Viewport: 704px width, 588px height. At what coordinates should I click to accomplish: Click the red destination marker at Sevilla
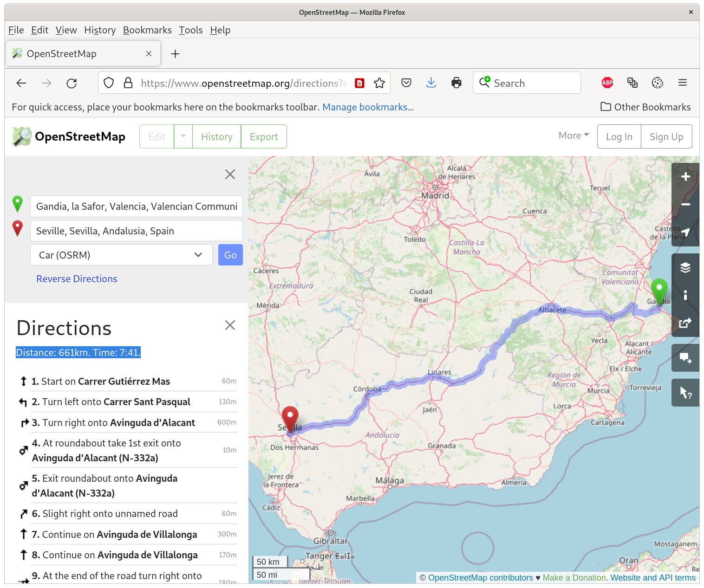pyautogui.click(x=290, y=420)
